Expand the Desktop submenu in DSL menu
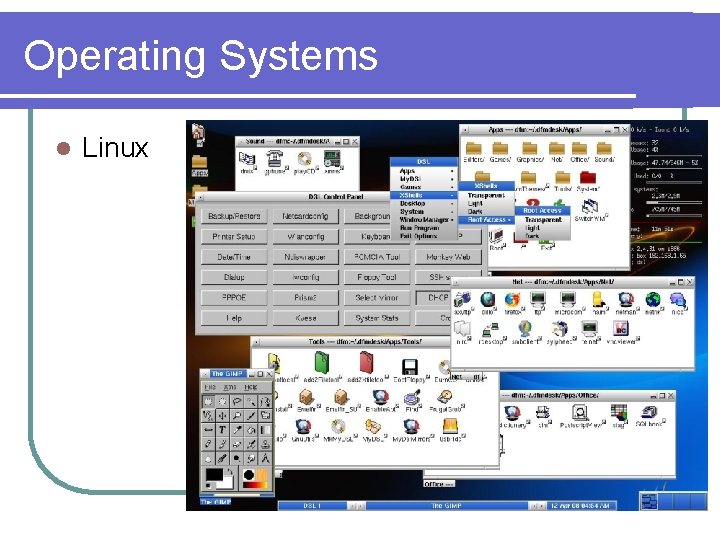The height and width of the screenshot is (540, 720). (423, 203)
